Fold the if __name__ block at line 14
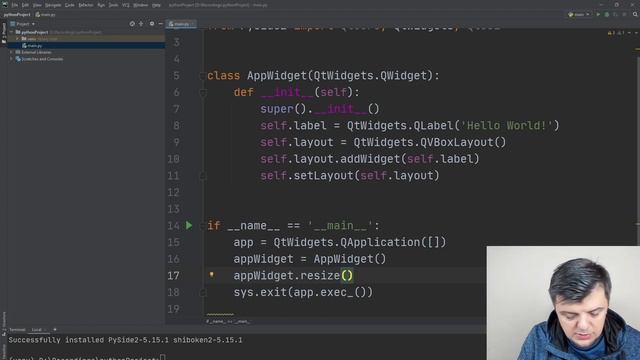640x360 pixels. [x=202, y=226]
